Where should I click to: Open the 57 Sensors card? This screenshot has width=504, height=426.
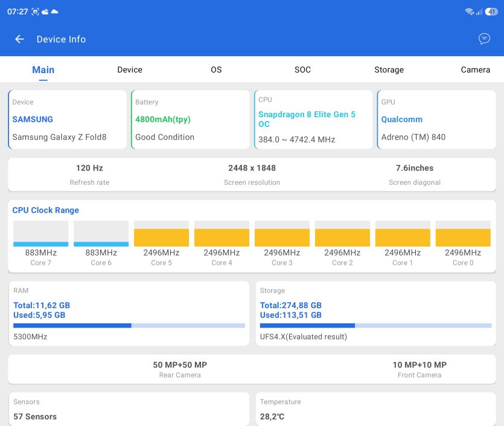click(x=129, y=409)
